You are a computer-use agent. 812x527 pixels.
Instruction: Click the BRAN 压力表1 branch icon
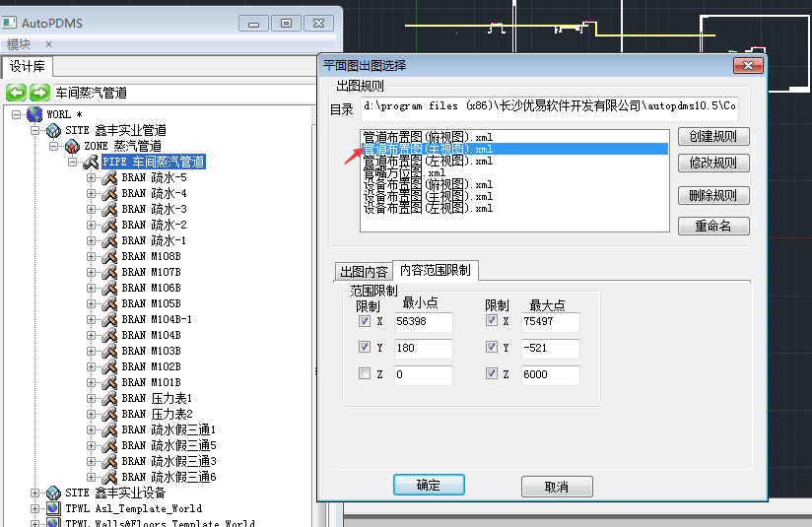tap(109, 399)
